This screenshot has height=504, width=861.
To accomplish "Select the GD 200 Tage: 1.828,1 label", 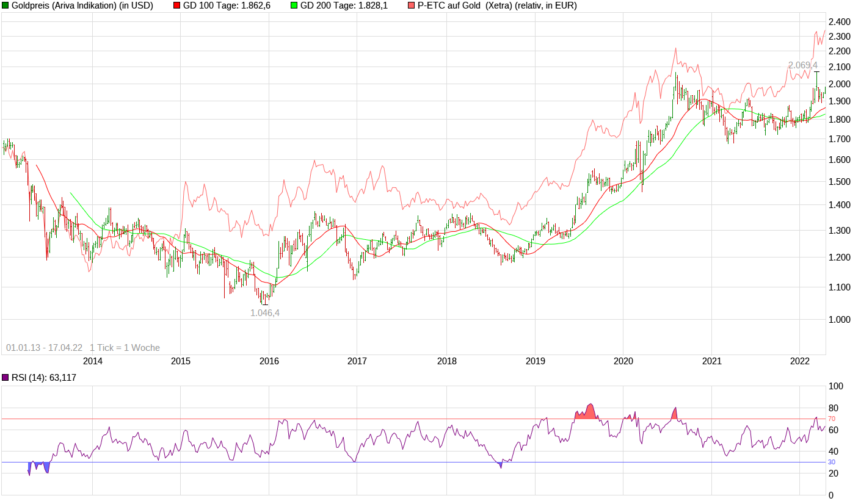I will click(344, 5).
